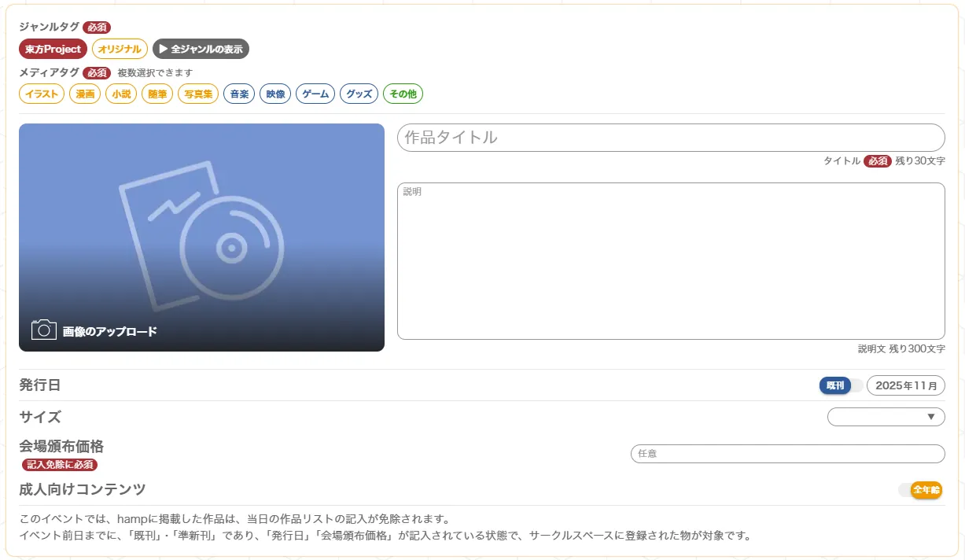
Task: Choose the 小説 media tag
Action: [121, 94]
